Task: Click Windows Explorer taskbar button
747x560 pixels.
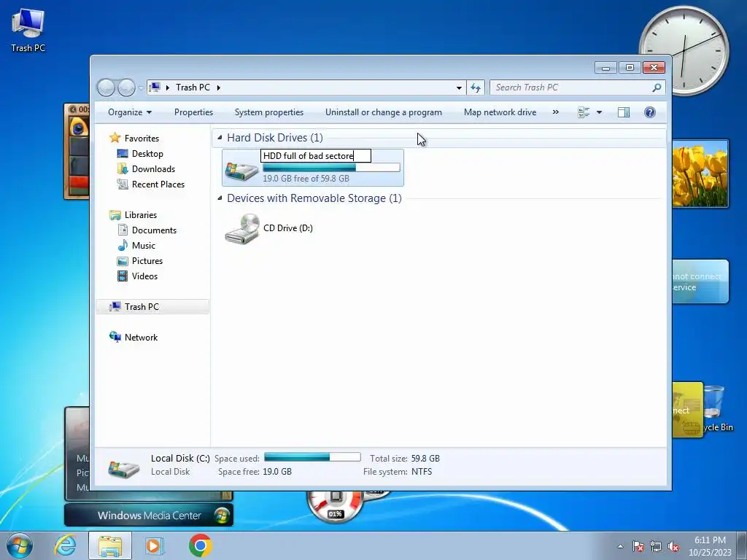Action: coord(110,545)
